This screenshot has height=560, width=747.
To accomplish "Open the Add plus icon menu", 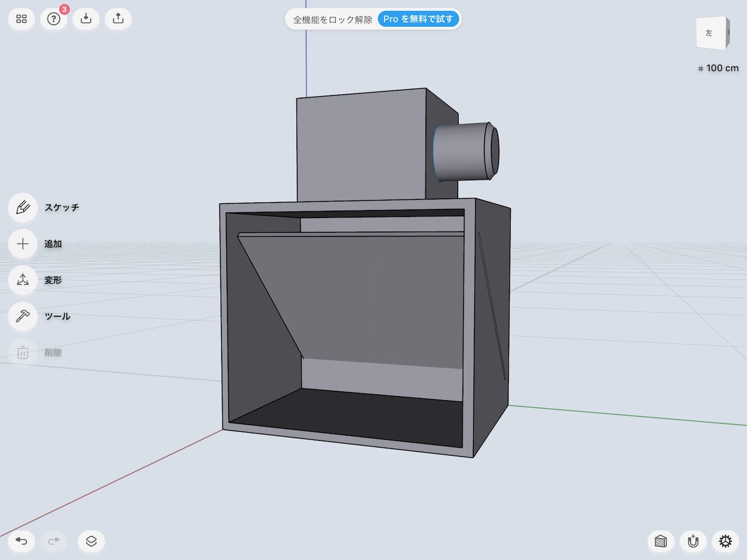I will [23, 244].
